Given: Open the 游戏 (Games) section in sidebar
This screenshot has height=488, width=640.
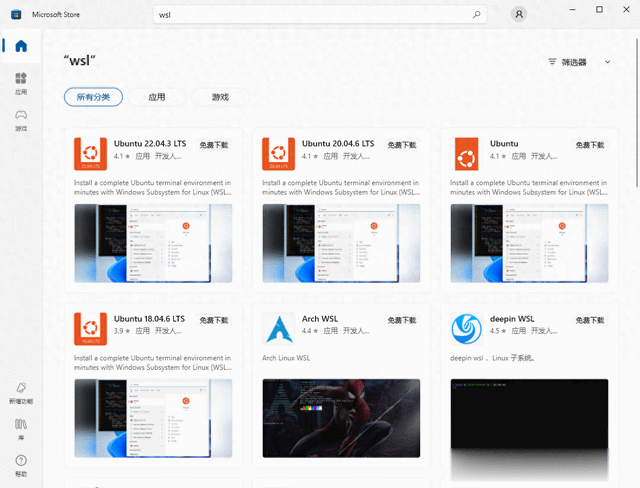Looking at the screenshot, I should tap(21, 120).
